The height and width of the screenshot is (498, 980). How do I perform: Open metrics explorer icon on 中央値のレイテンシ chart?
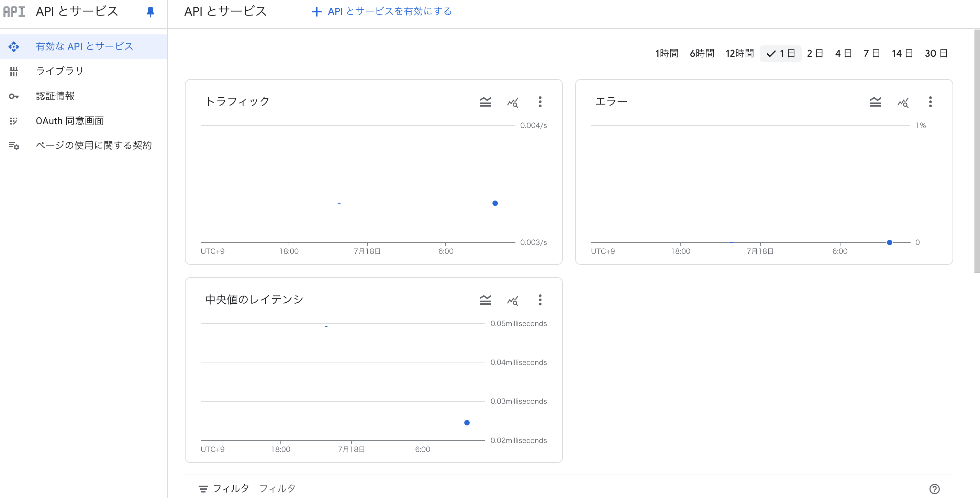pos(512,300)
